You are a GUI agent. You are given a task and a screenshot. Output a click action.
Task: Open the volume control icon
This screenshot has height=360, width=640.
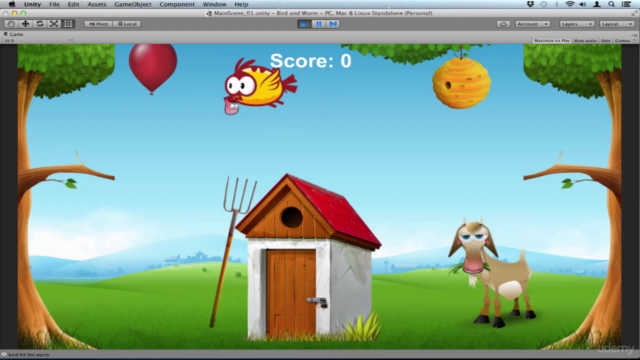(583, 4)
